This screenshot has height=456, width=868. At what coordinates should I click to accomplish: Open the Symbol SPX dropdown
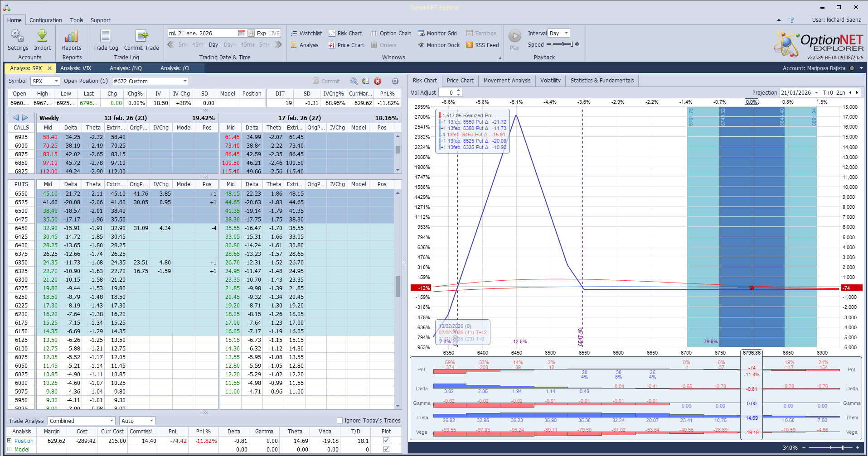coord(56,82)
